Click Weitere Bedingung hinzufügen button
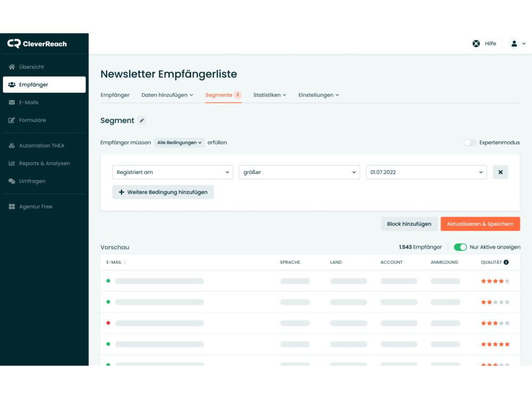 click(x=163, y=192)
